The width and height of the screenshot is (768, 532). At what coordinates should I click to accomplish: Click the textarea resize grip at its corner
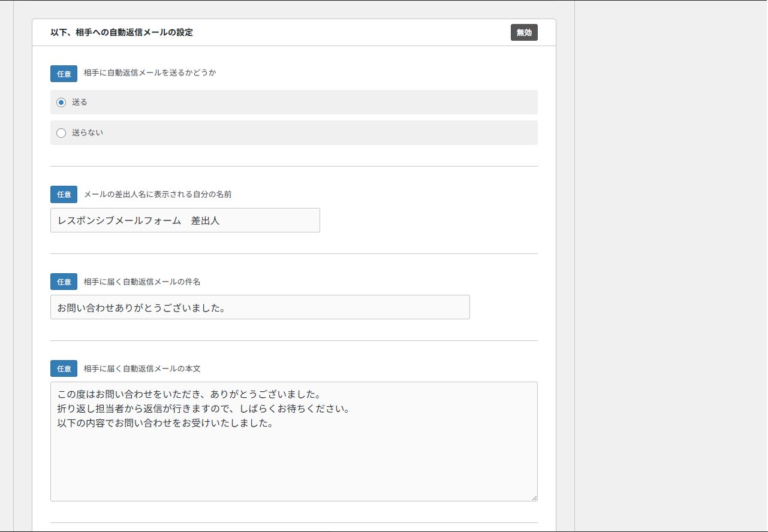point(535,498)
